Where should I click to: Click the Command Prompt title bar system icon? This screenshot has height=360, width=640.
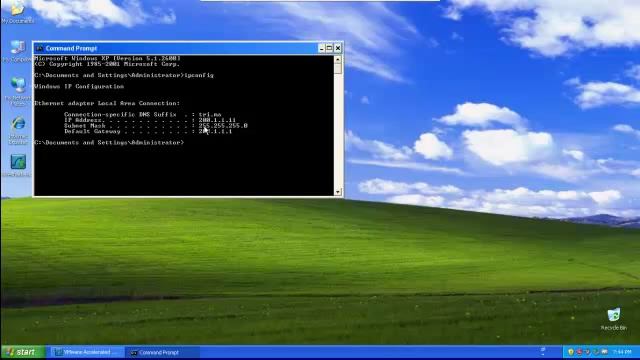pos(40,48)
